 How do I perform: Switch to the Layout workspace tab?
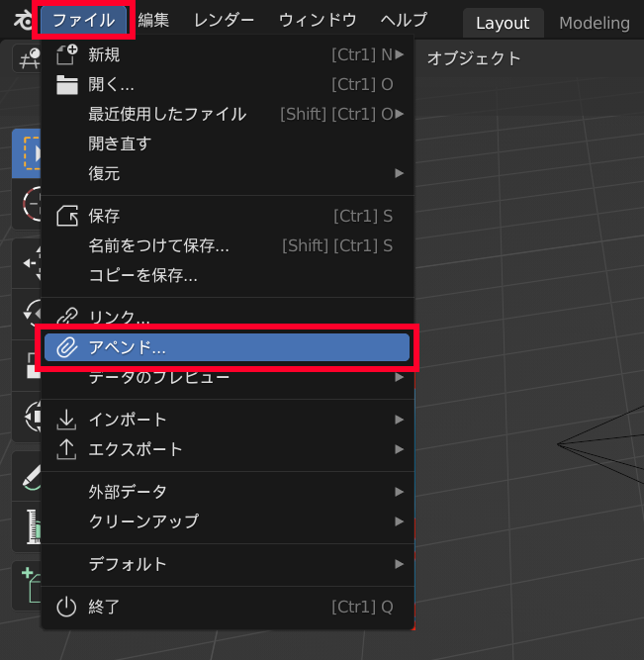click(503, 23)
